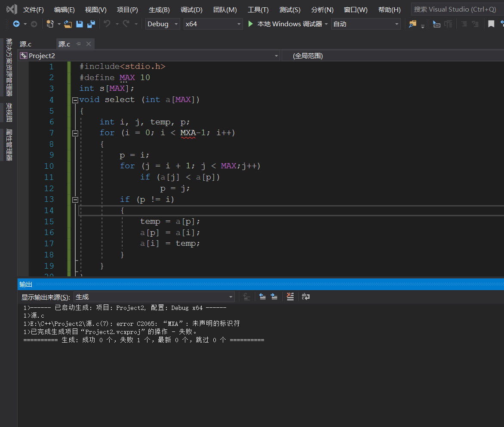Clear all output with the red-X icon
Viewport: 504px width, 427px height.
pyautogui.click(x=290, y=296)
